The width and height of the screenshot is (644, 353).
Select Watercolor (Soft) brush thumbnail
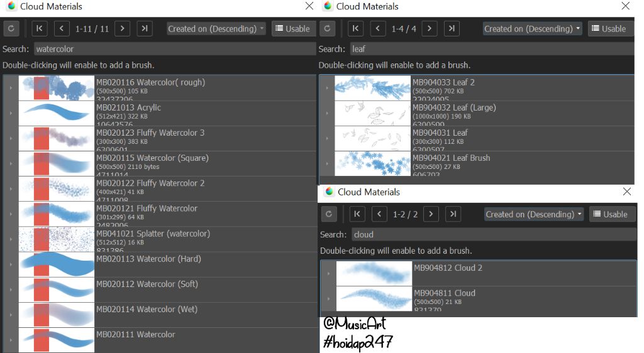(x=56, y=290)
